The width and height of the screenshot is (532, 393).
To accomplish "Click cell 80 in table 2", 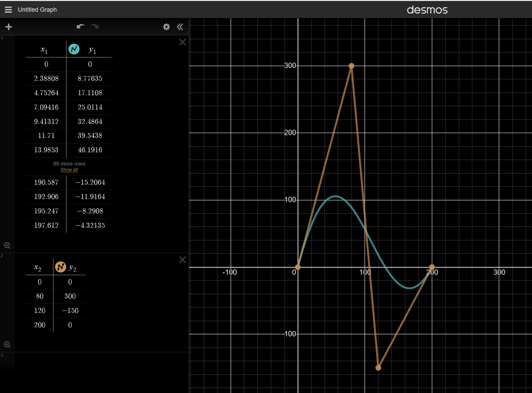I will (x=39, y=296).
